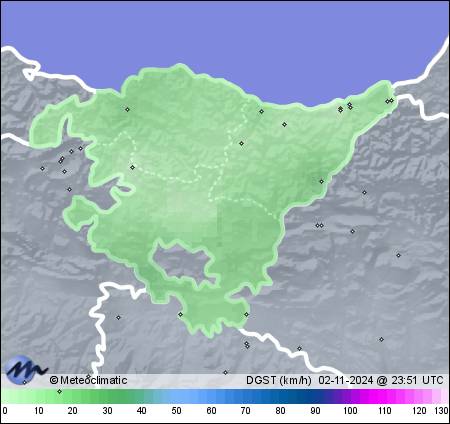Viewport: 450px width, 424px height.
Task: Pick the magenta color at scale value 110
Action: 384,397
